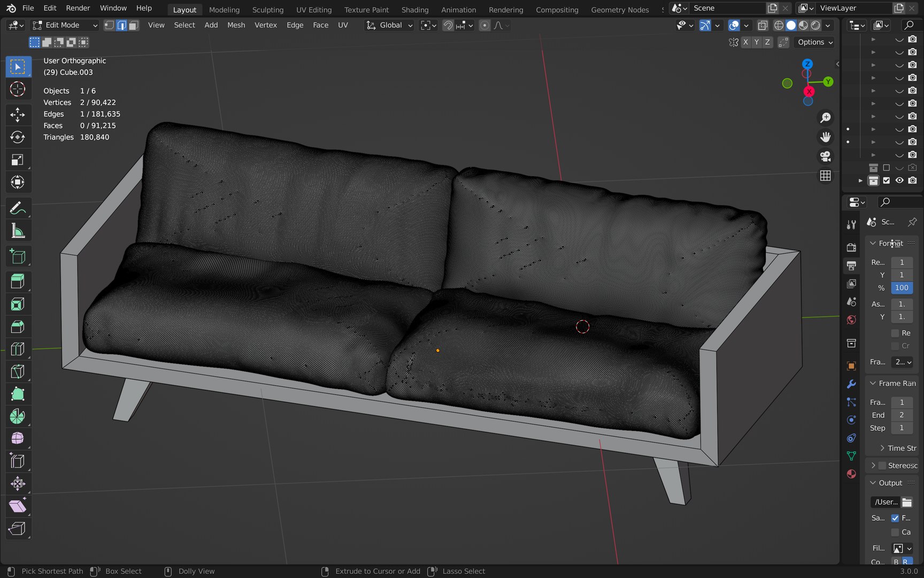Switch to the Shading workspace tab
924x578 pixels.
click(x=415, y=10)
